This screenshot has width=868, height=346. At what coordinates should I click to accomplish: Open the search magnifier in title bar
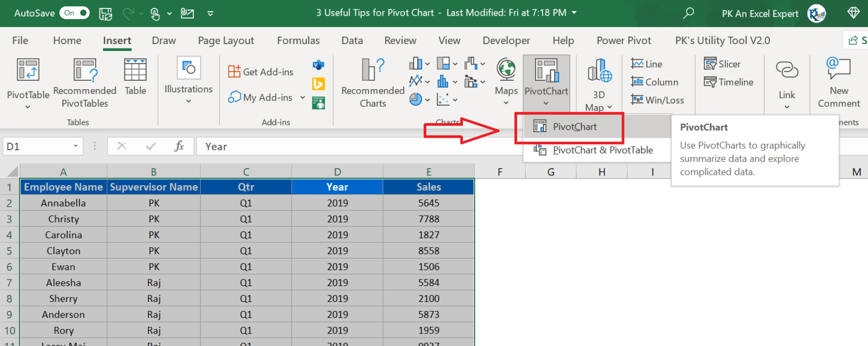pos(688,13)
